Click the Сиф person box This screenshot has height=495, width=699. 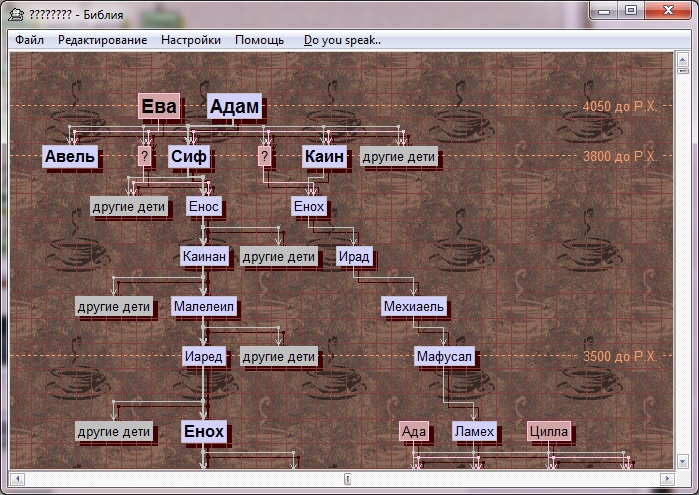coord(188,157)
